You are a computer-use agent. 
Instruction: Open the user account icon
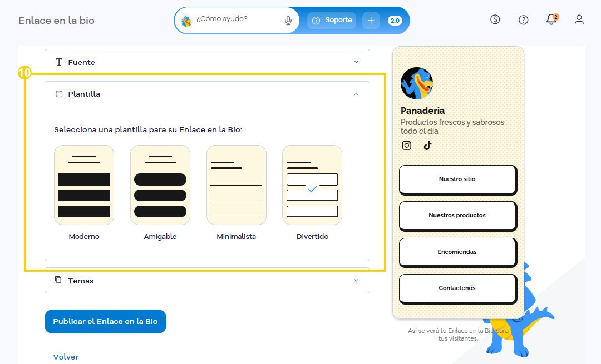click(579, 19)
